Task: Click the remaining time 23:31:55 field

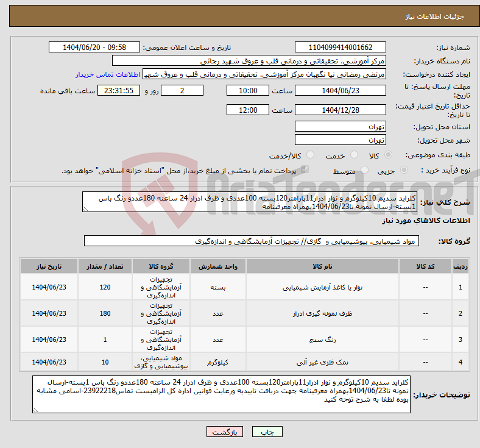Action: [119, 91]
